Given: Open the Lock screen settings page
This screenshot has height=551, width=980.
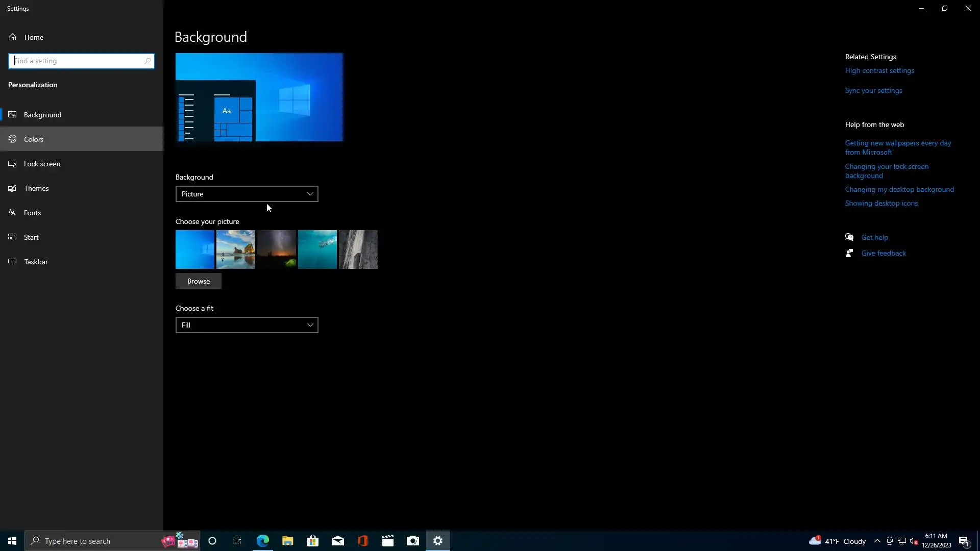Looking at the screenshot, I should coord(42,164).
